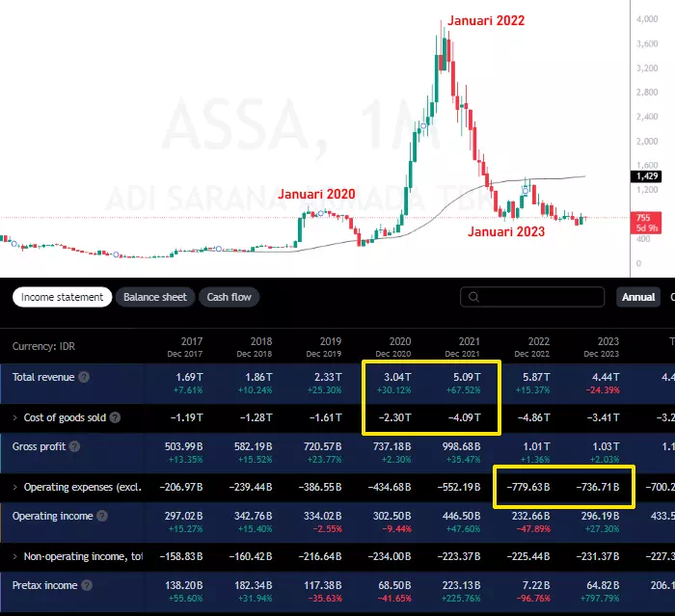Switch to the Cash flow tab
Screen dimensions: 675x616
(x=229, y=297)
